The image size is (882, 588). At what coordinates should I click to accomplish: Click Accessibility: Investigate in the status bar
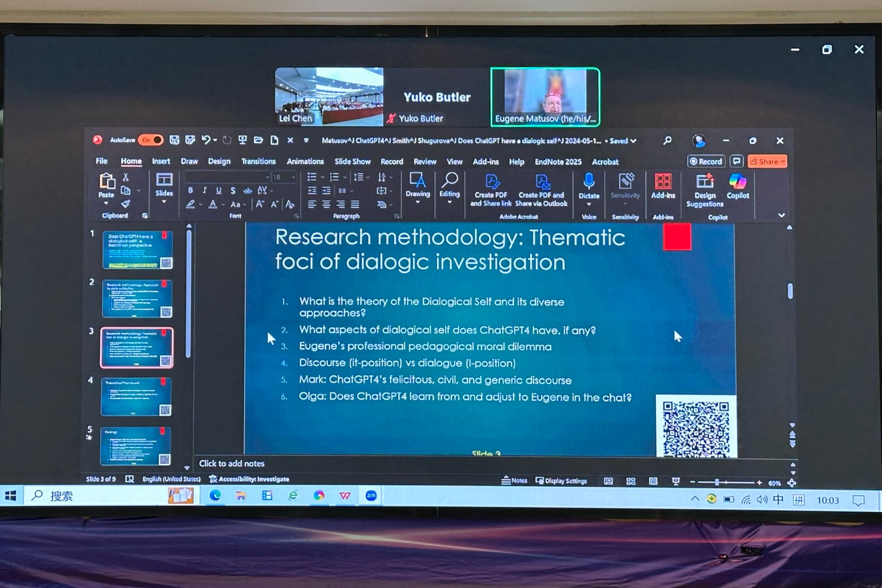coord(249,479)
